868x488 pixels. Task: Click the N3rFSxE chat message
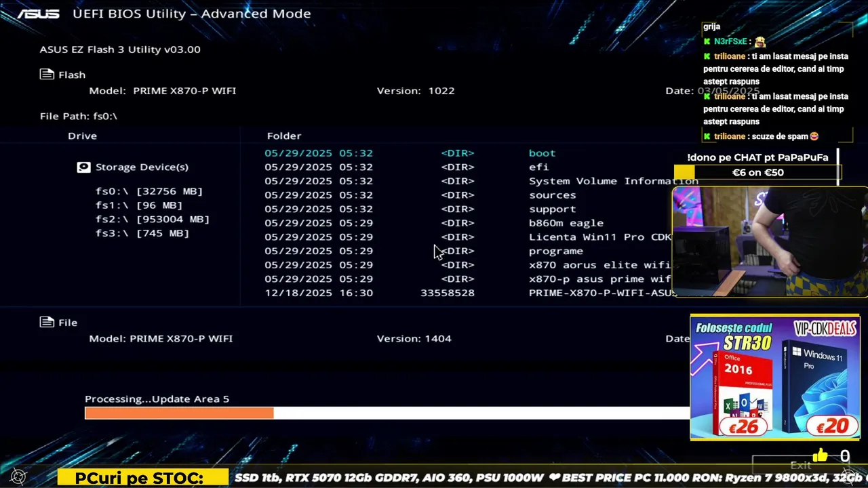tap(734, 41)
